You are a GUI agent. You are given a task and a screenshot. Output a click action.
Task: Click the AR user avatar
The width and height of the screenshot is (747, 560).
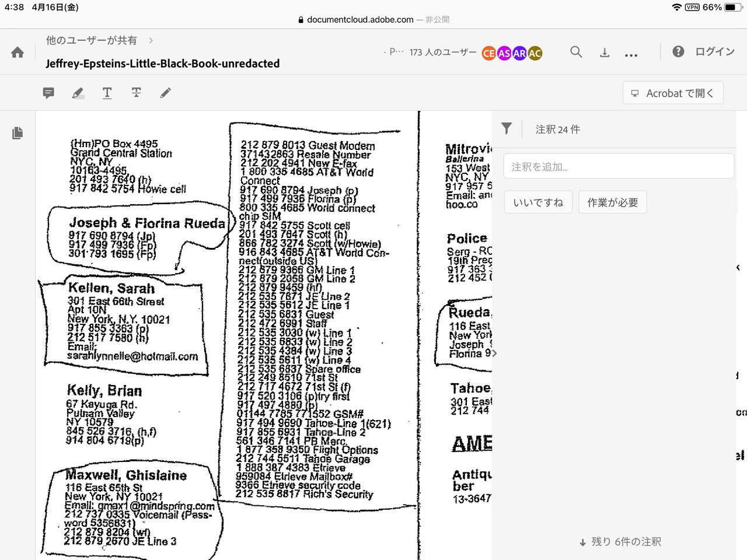point(519,53)
